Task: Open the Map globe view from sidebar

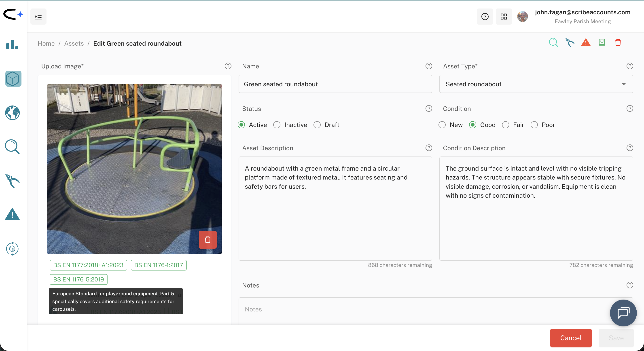Action: [x=12, y=113]
